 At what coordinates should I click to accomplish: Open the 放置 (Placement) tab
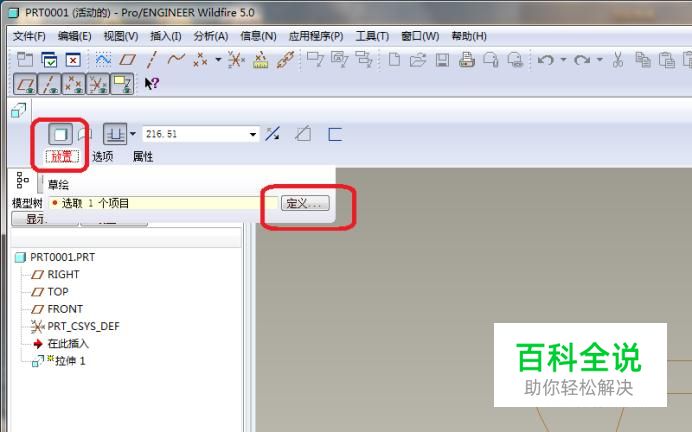click(62, 156)
